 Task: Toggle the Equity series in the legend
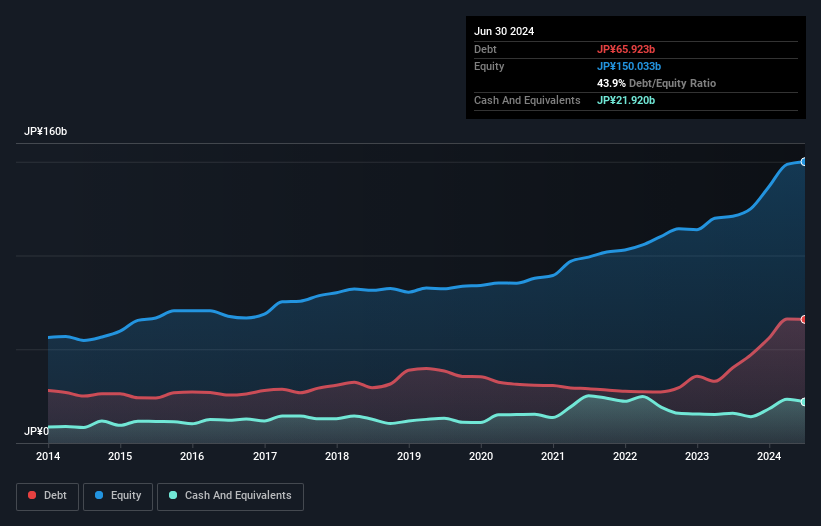tap(118, 496)
